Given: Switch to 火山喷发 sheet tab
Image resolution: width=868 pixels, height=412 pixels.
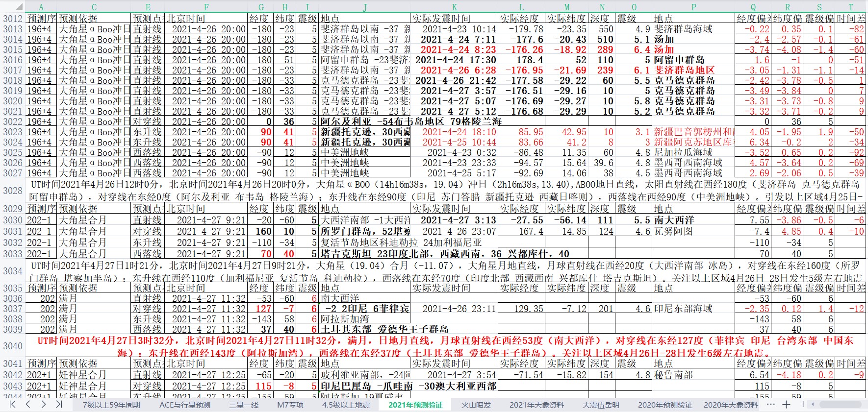Looking at the screenshot, I should click(x=476, y=405).
